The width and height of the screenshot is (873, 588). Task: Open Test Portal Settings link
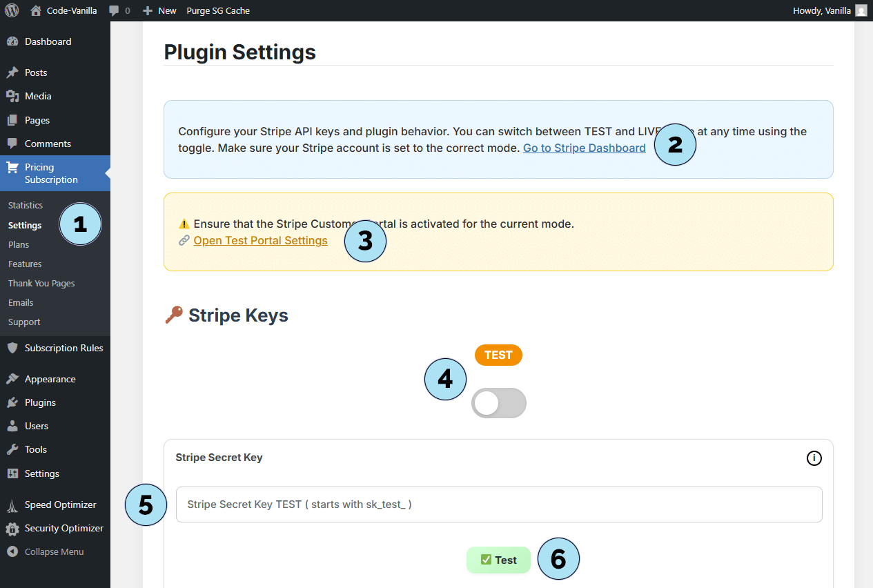(x=260, y=240)
